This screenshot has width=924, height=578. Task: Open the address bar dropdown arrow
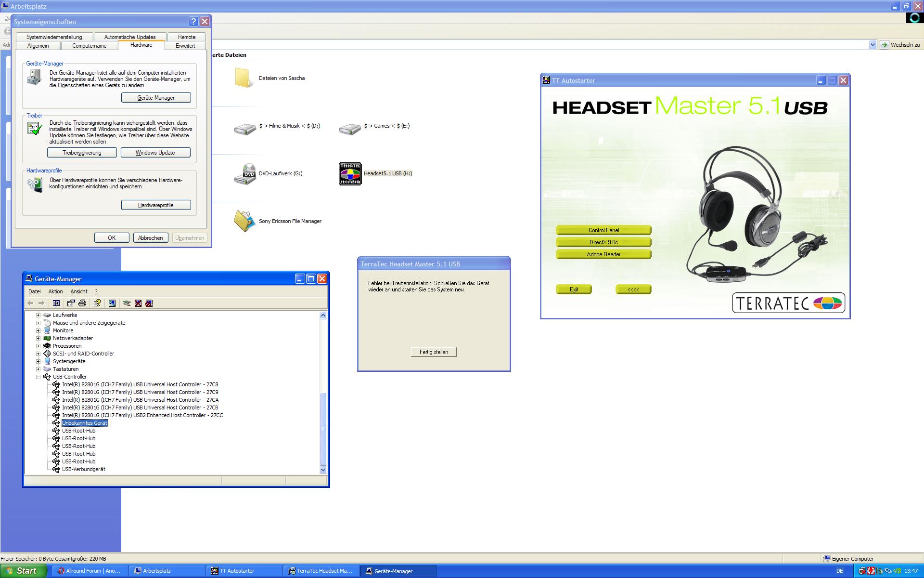tap(873, 45)
